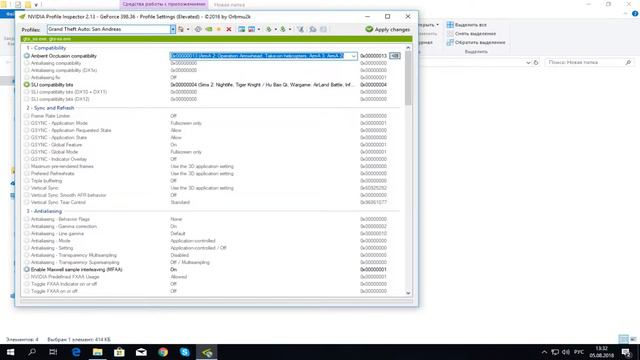This screenshot has width=640, height=360.
Task: Click the add application window toolbar icon
Action: 242,29
